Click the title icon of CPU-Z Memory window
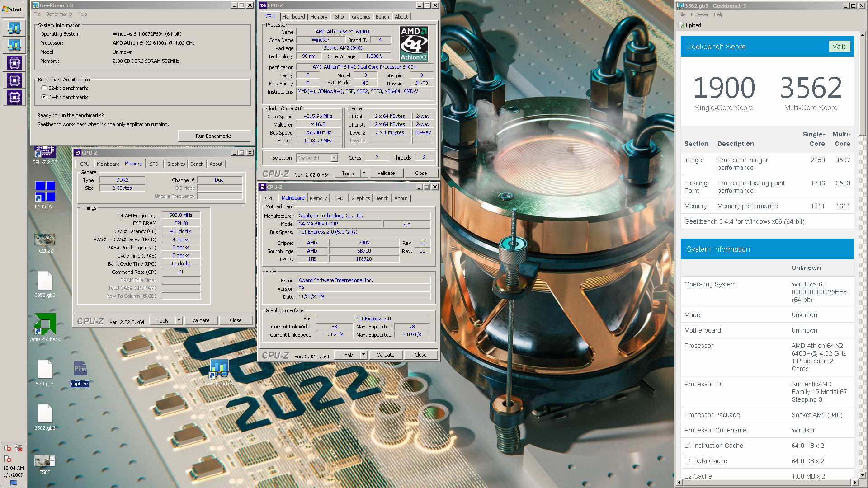Image resolution: width=868 pixels, height=488 pixels. coord(78,153)
